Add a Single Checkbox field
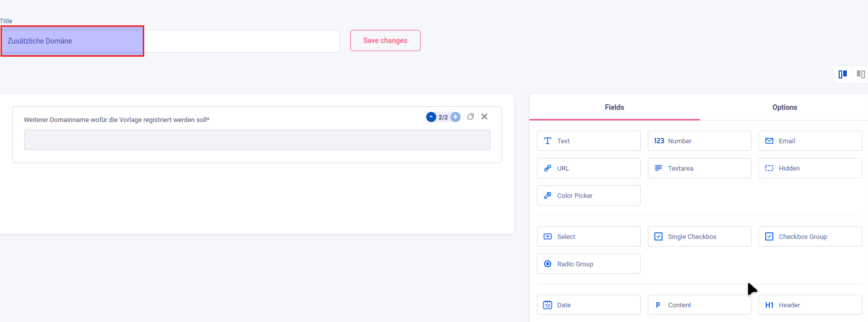 pos(699,236)
